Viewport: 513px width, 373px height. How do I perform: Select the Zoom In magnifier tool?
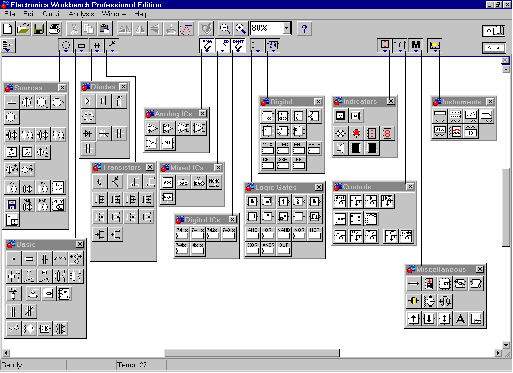pyautogui.click(x=240, y=29)
